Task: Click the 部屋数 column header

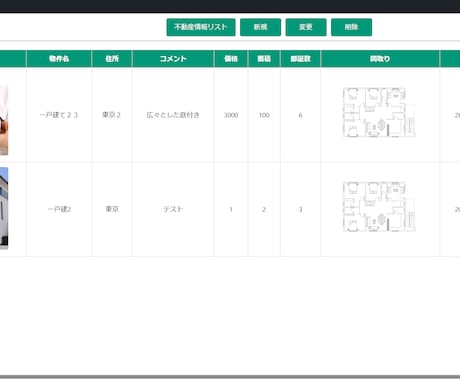Action: [x=300, y=59]
